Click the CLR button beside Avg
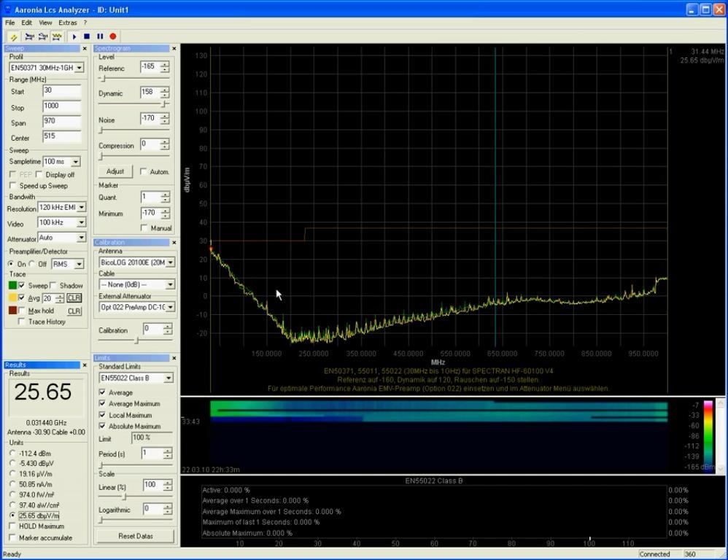This screenshot has height=560, width=728. (74, 297)
